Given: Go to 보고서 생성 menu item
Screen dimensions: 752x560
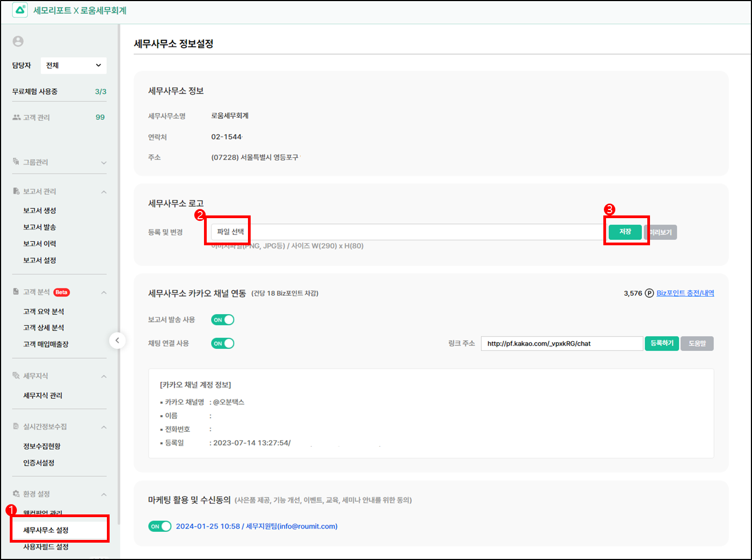Looking at the screenshot, I should 40,211.
